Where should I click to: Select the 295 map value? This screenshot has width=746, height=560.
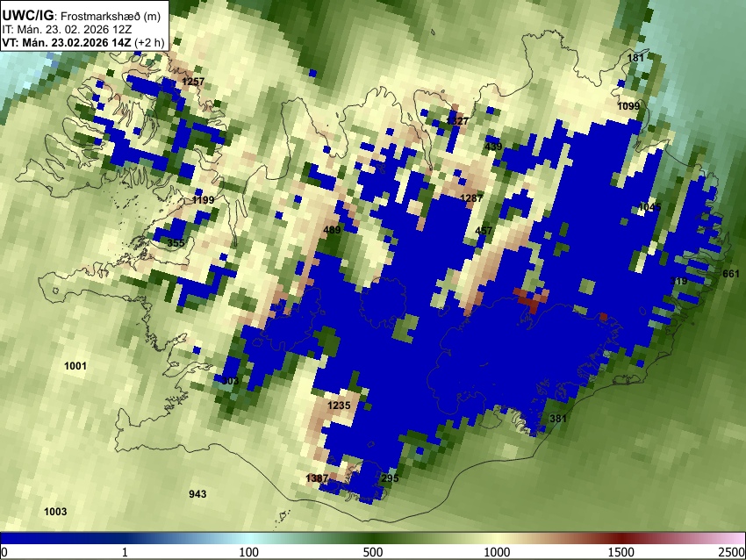[x=390, y=478]
